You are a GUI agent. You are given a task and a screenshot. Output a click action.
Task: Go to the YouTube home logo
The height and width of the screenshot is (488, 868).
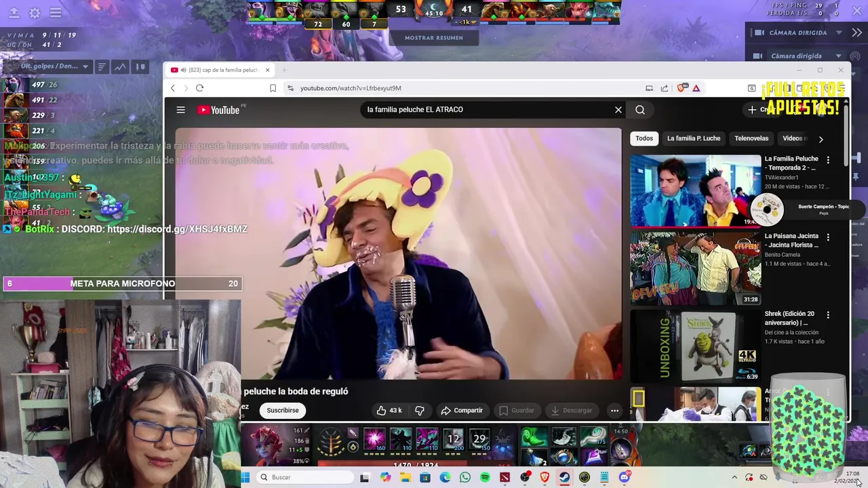pyautogui.click(x=219, y=110)
